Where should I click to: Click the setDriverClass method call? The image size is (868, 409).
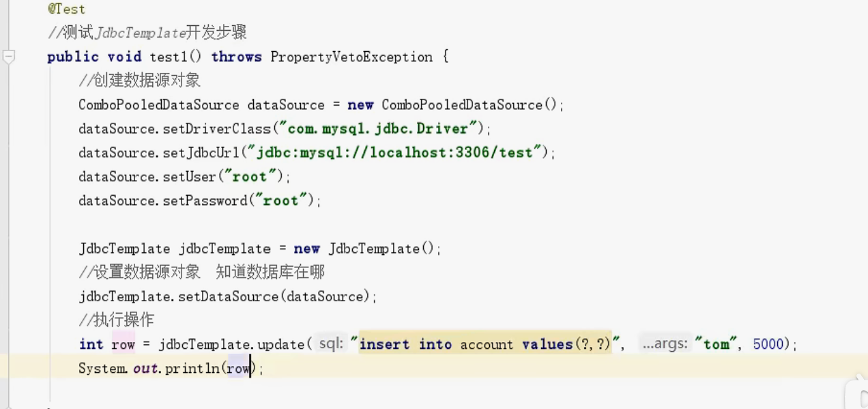click(217, 129)
